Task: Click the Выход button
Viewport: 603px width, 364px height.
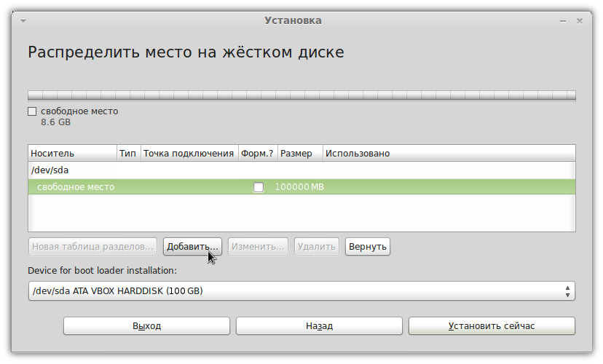Action: pyautogui.click(x=146, y=326)
